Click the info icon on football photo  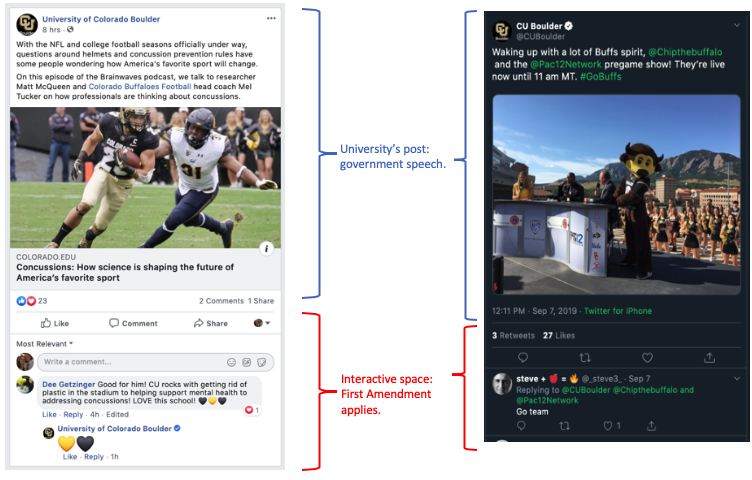click(x=267, y=248)
